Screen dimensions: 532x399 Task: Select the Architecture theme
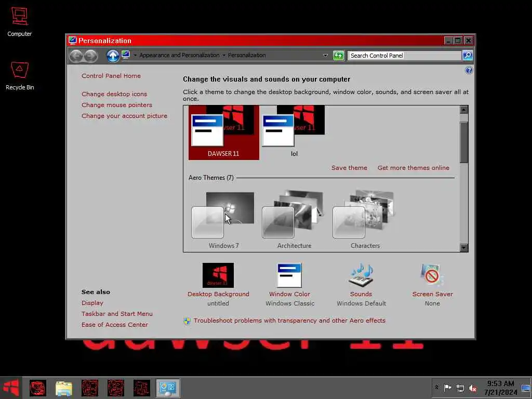(x=294, y=220)
